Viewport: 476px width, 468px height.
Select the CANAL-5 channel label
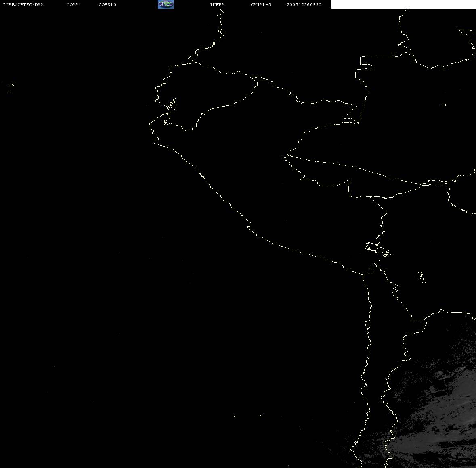click(x=261, y=5)
